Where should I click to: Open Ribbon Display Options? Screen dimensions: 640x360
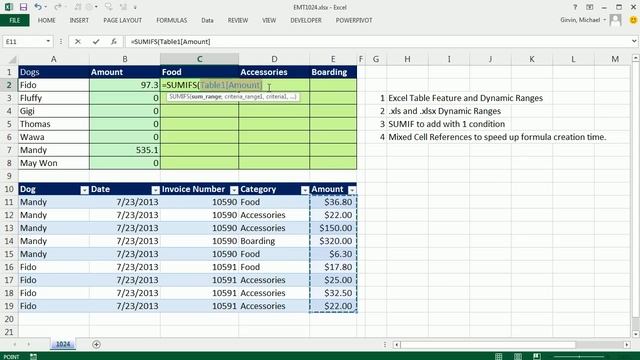coord(589,7)
